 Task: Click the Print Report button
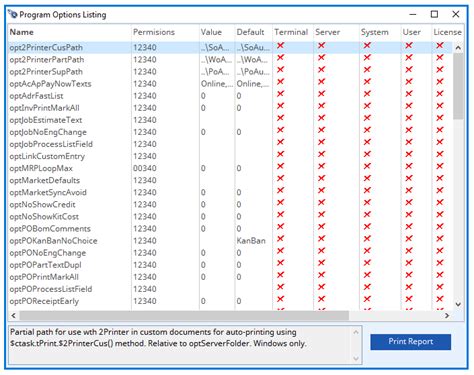point(411,342)
